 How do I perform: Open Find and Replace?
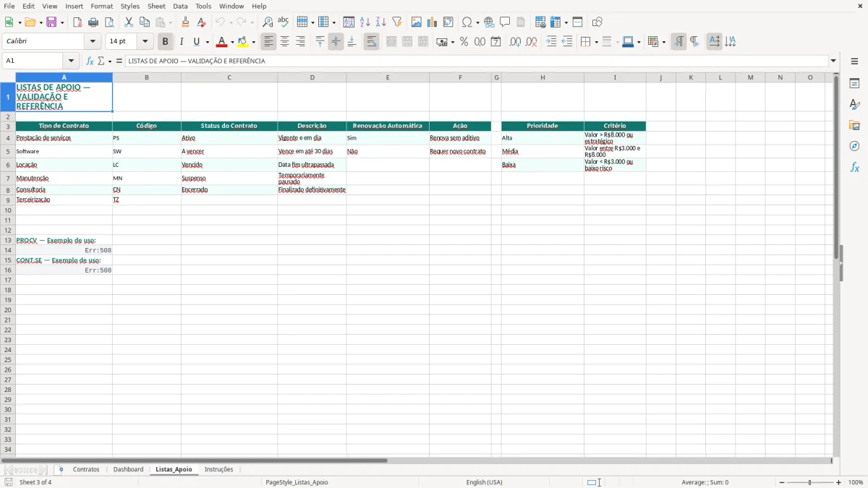coord(268,22)
